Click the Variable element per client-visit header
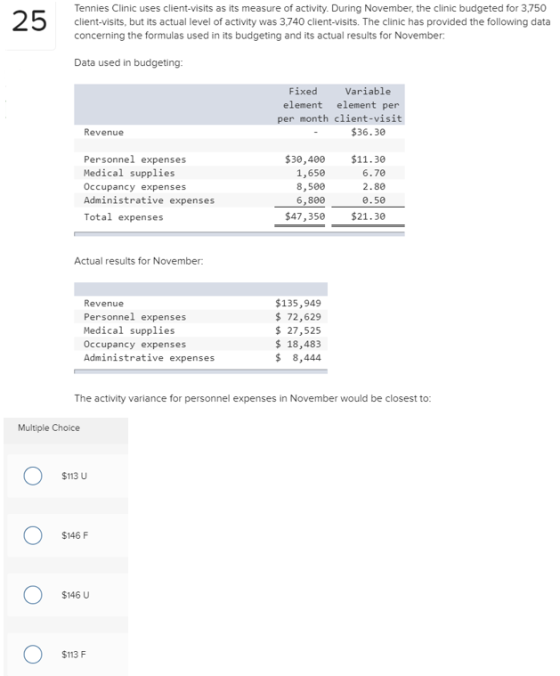This screenshot has height=676, width=560. coord(368,105)
